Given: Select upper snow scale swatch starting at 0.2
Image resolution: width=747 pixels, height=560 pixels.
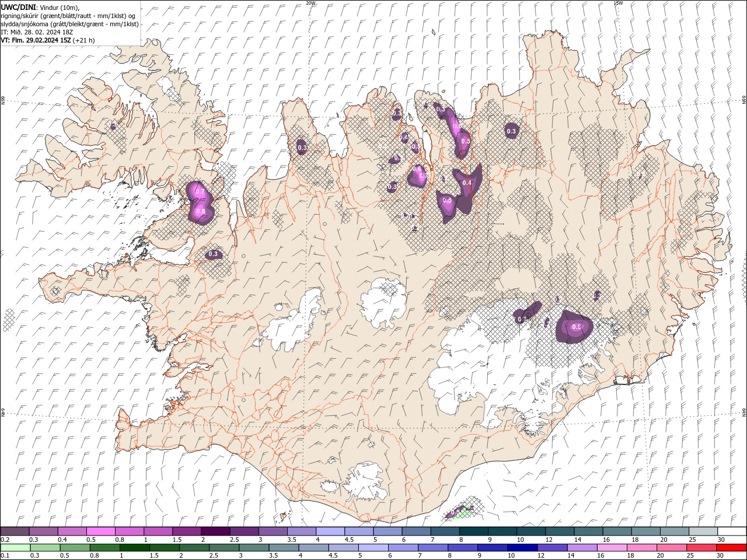Looking at the screenshot, I should point(15,531).
